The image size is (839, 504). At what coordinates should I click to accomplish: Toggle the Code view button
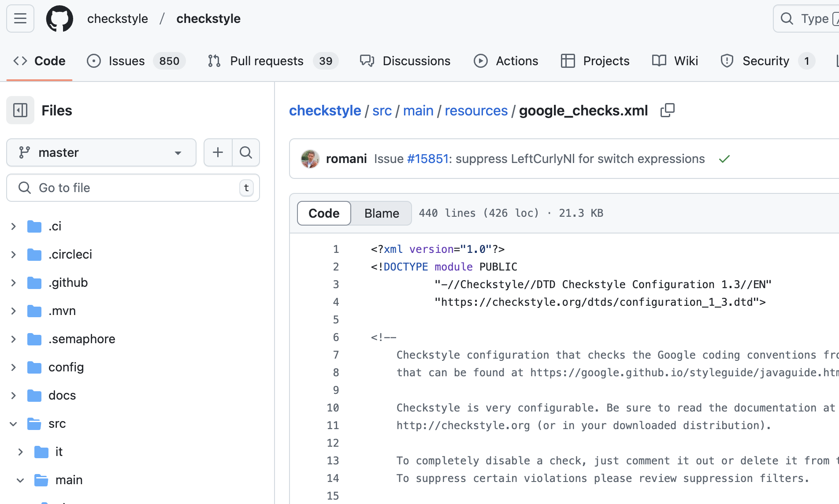(x=323, y=213)
